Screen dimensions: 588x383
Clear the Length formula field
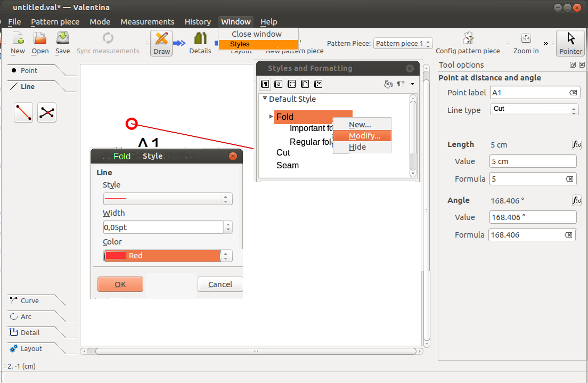point(569,179)
